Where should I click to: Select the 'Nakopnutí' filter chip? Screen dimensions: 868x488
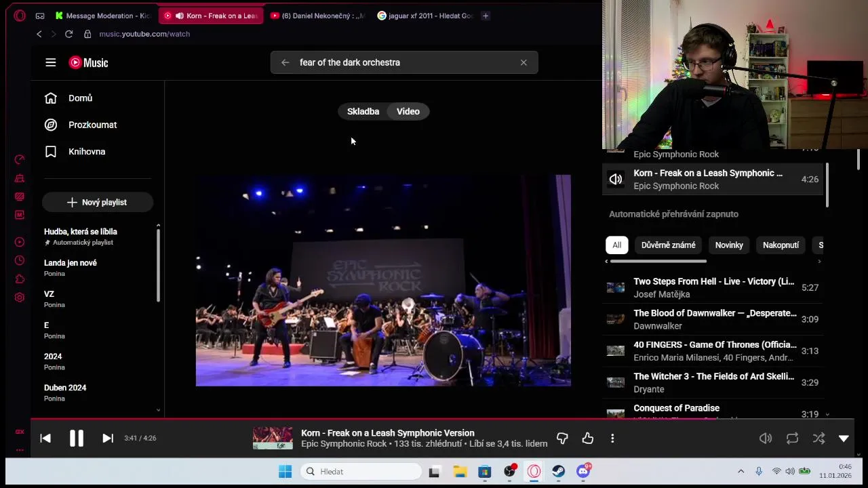point(781,245)
